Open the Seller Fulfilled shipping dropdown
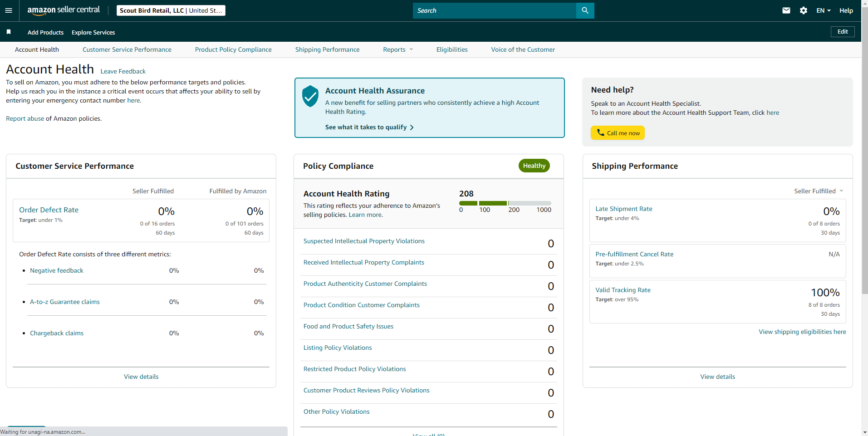 pos(819,191)
